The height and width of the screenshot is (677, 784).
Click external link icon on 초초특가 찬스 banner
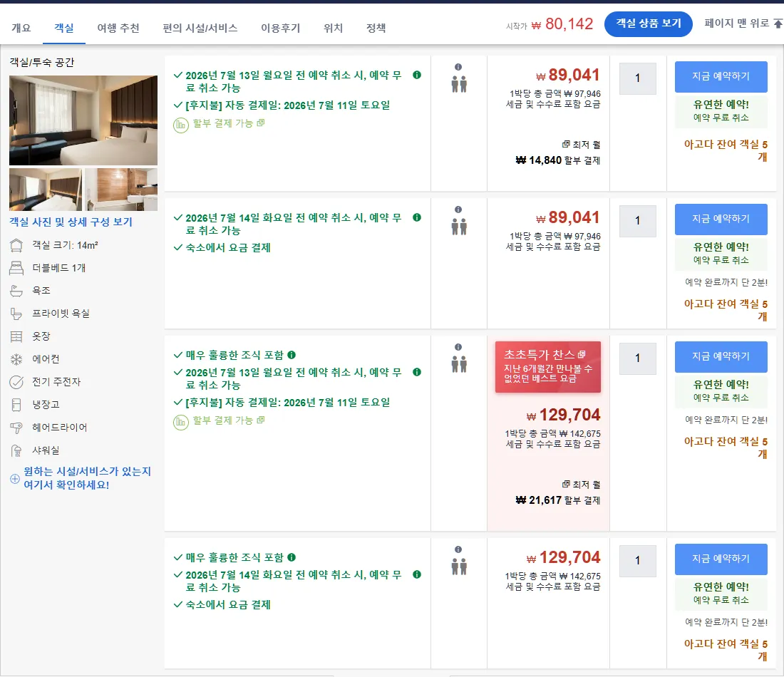582,354
